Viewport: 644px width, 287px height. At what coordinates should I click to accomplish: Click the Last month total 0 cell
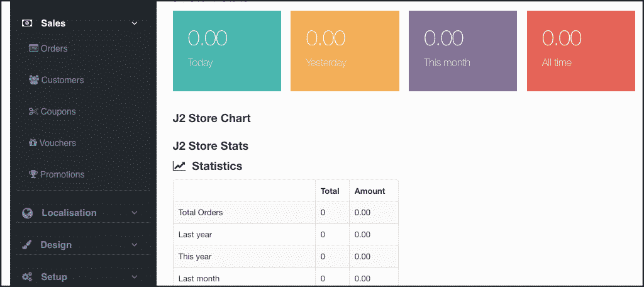[x=332, y=277]
